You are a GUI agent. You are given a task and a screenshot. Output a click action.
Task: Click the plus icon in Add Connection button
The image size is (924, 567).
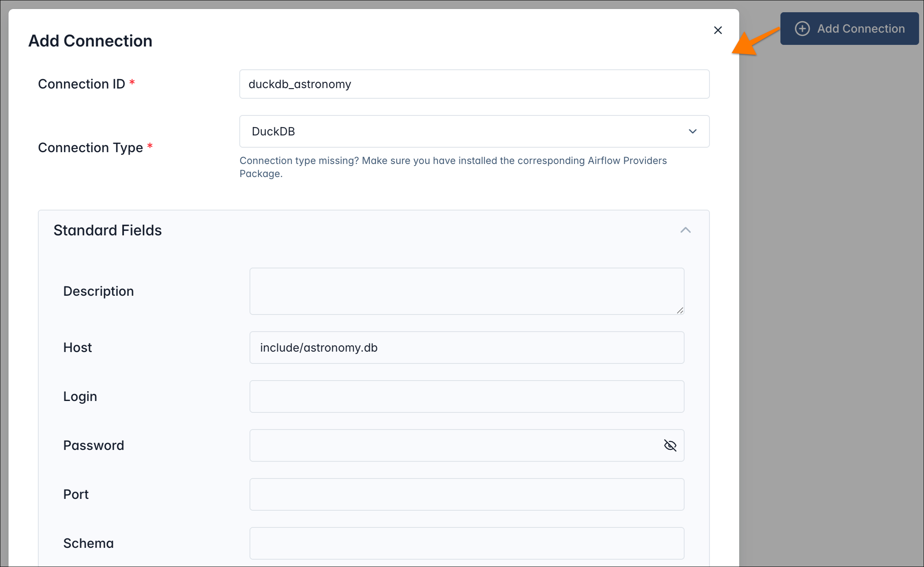click(x=802, y=29)
